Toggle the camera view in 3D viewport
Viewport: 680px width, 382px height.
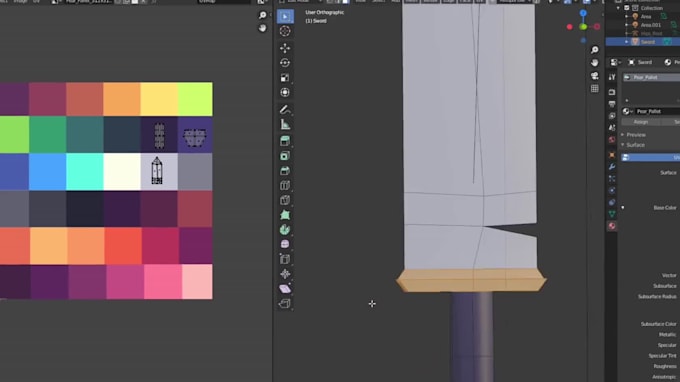click(595, 76)
